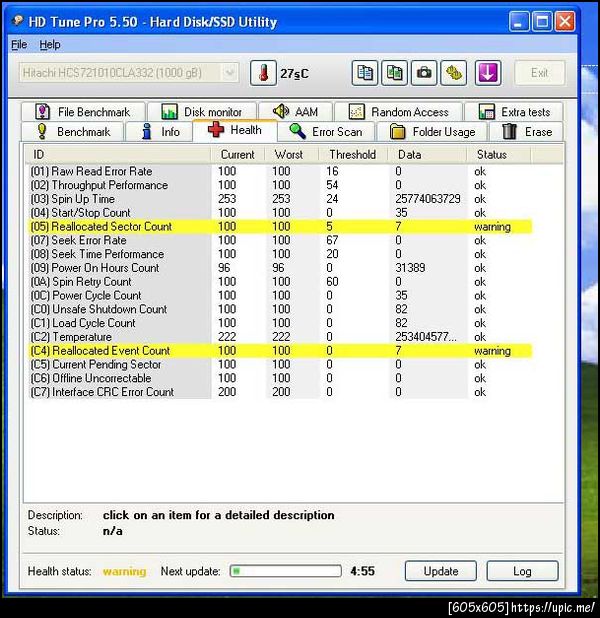Select the (07) Seek Error Rate row
The image size is (600, 618).
(280, 240)
